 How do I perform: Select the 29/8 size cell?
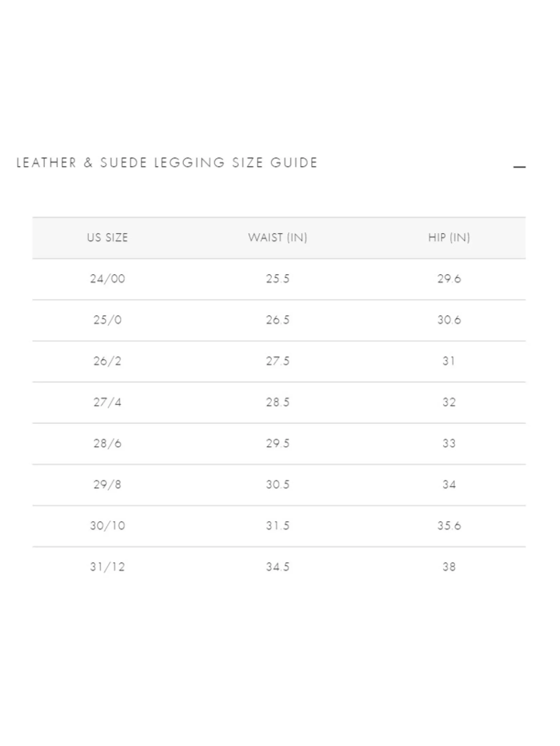click(x=107, y=484)
